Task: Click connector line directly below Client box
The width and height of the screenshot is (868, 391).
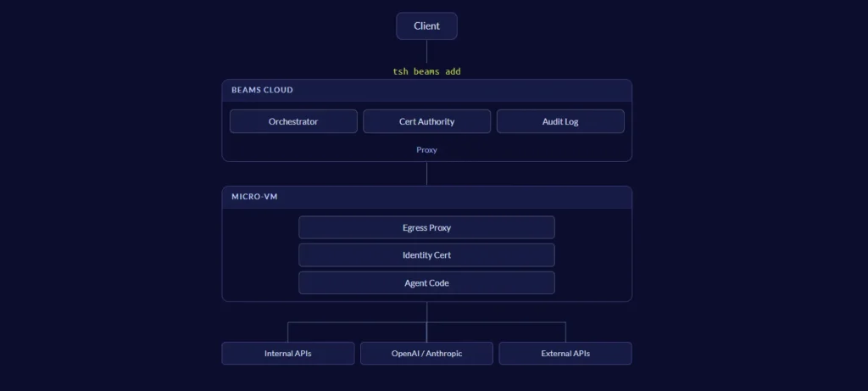Action: point(426,51)
